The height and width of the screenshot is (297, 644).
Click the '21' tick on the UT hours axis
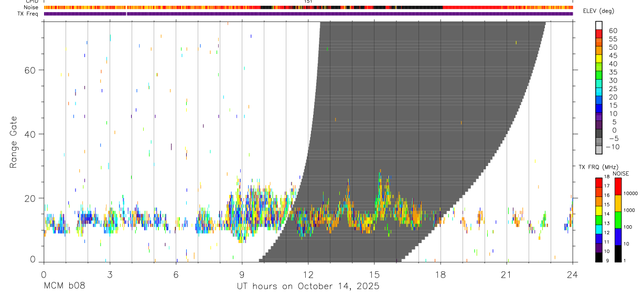(507, 274)
